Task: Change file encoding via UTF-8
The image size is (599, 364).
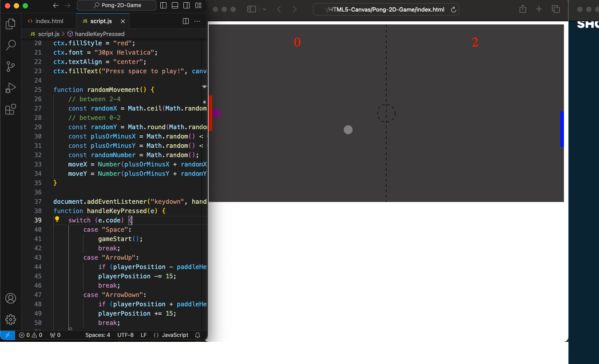Action: 125,335
